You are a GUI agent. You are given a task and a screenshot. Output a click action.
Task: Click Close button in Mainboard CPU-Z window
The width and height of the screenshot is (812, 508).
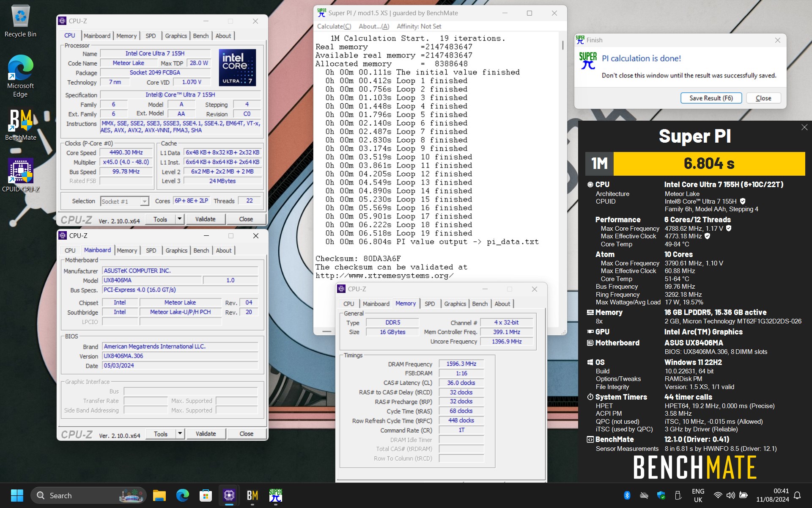click(247, 433)
